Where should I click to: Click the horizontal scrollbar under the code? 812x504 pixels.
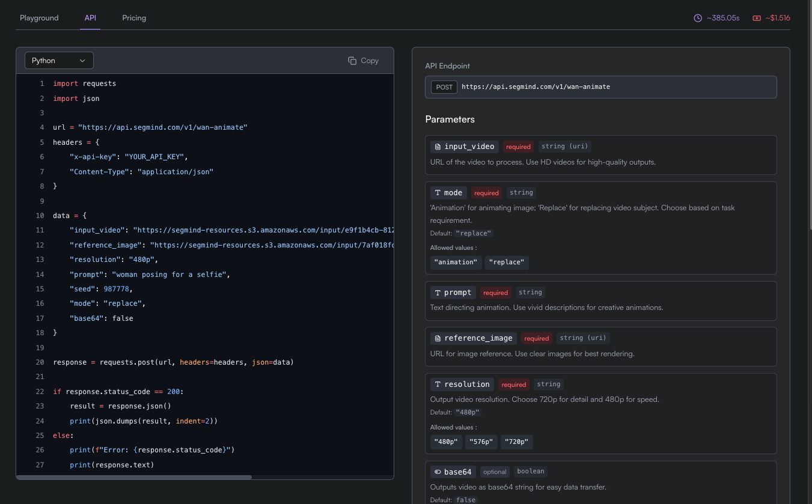click(134, 477)
